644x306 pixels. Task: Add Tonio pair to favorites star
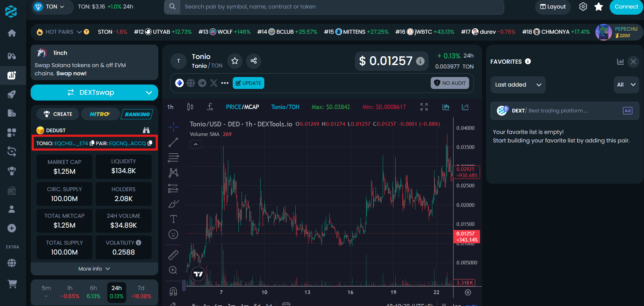(235, 61)
